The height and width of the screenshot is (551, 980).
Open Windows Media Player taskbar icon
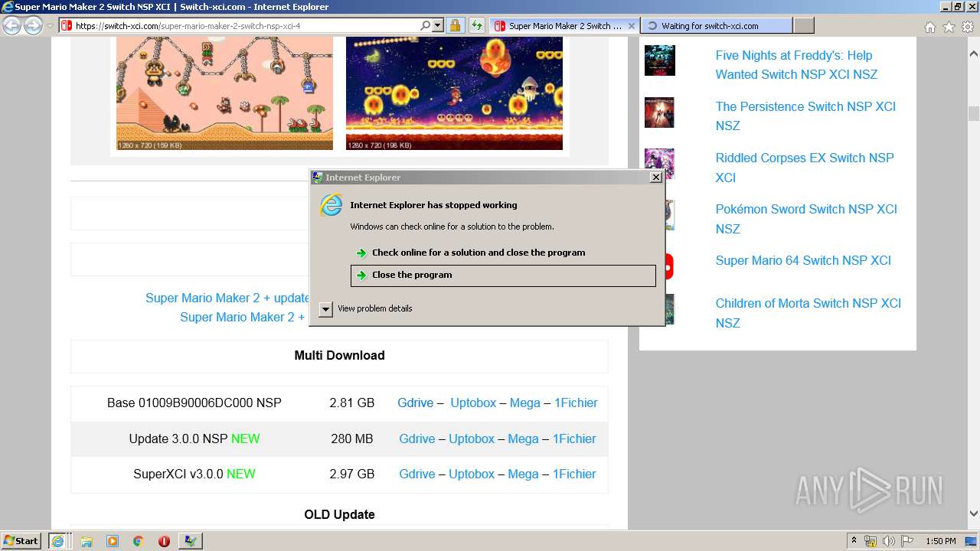coord(113,541)
